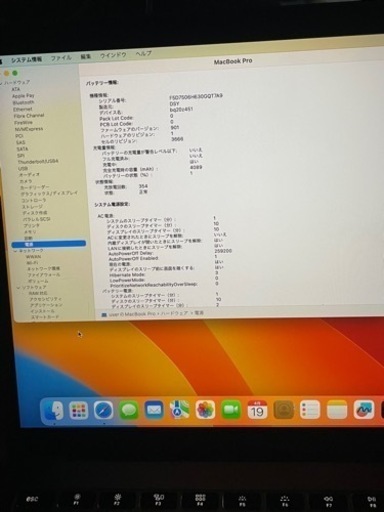
Task: Open Contacts from the Dock
Action: tap(284, 410)
